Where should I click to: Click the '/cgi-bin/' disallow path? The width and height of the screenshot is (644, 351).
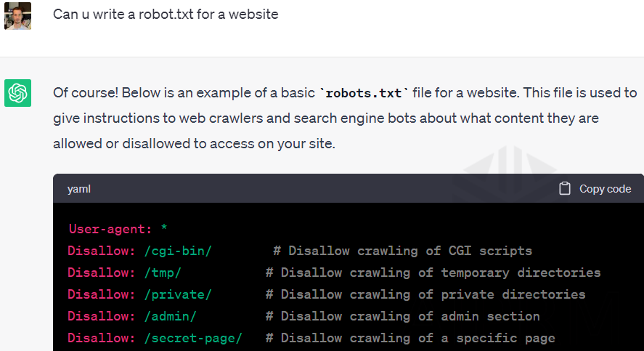pos(178,251)
